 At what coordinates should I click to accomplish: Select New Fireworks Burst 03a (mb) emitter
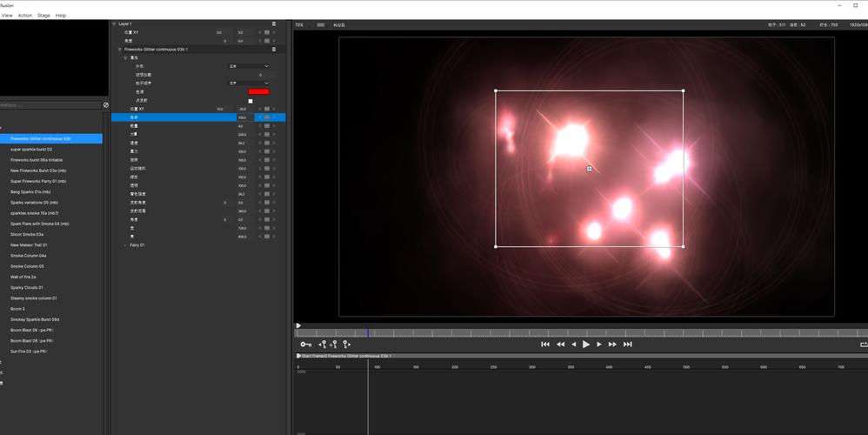pos(38,171)
